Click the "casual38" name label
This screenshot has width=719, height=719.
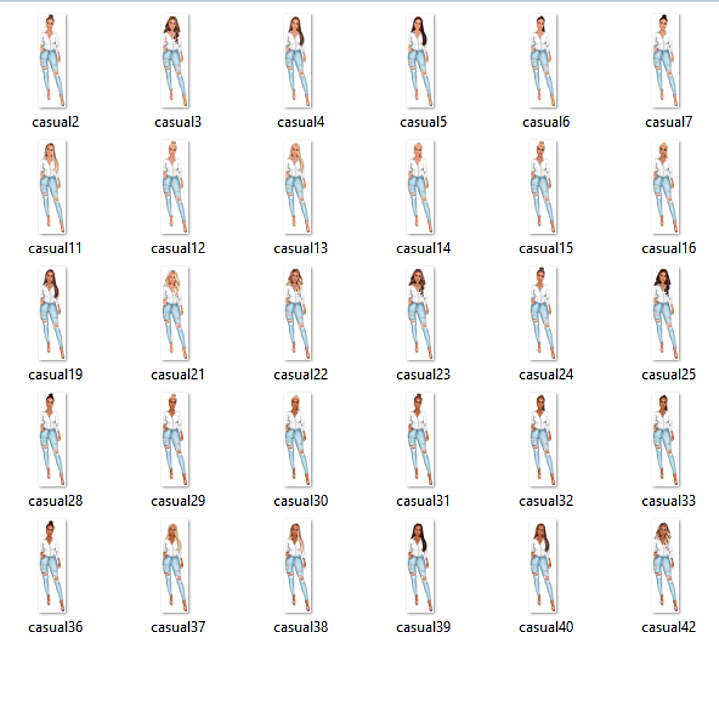point(301,627)
